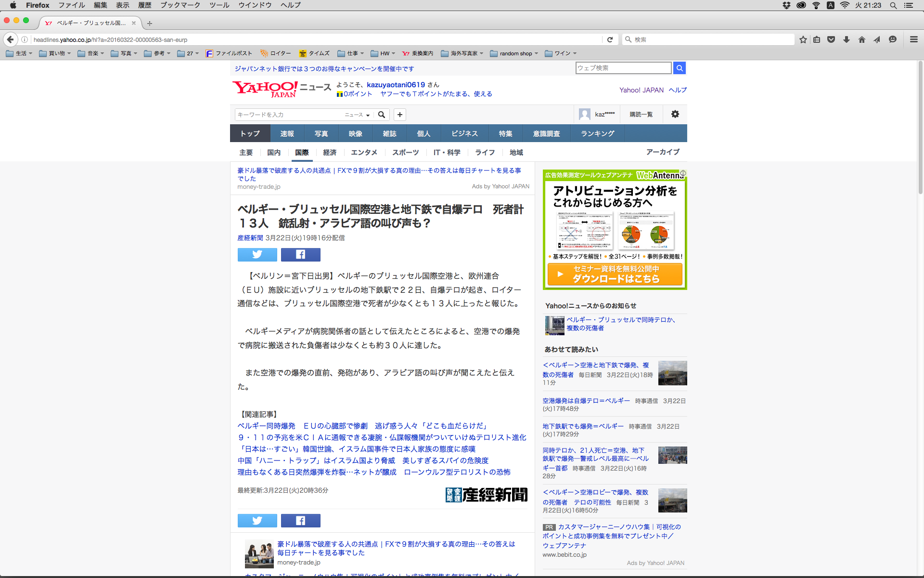
Task: Open the アーカイブ link
Action: (x=663, y=152)
